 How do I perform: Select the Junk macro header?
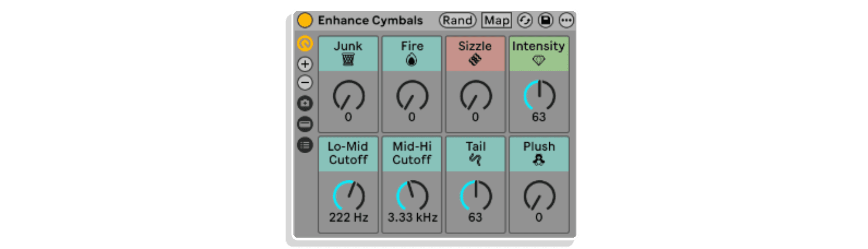pos(348,54)
